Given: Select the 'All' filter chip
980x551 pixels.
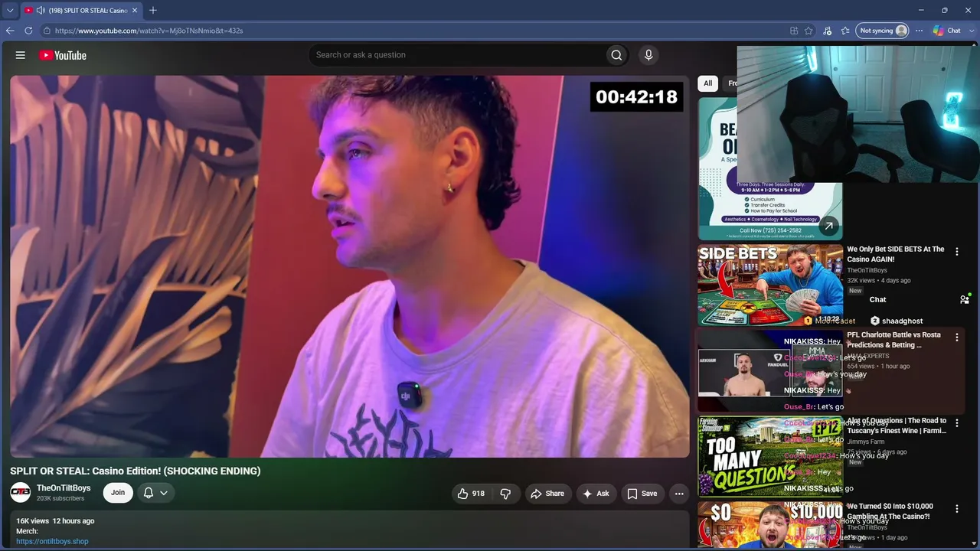Looking at the screenshot, I should pyautogui.click(x=707, y=83).
